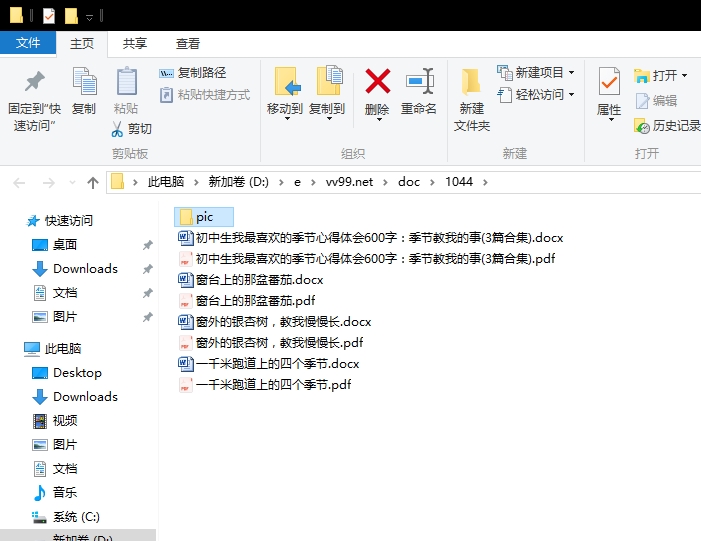Select 粘贴快捷方式 paste shortcut command
This screenshot has width=701, height=541.
tap(205, 95)
